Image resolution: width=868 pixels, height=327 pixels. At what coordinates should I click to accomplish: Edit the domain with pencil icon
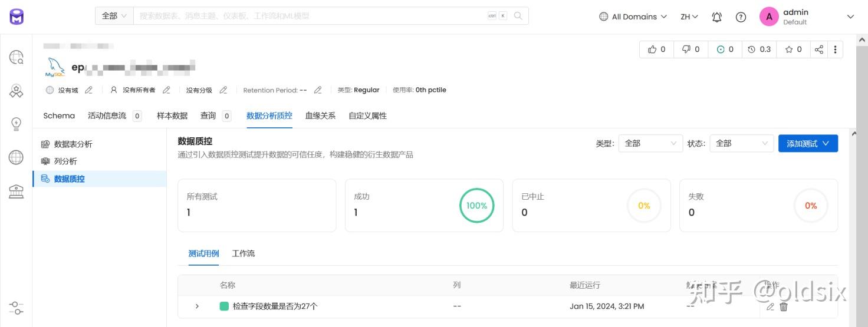click(89, 90)
